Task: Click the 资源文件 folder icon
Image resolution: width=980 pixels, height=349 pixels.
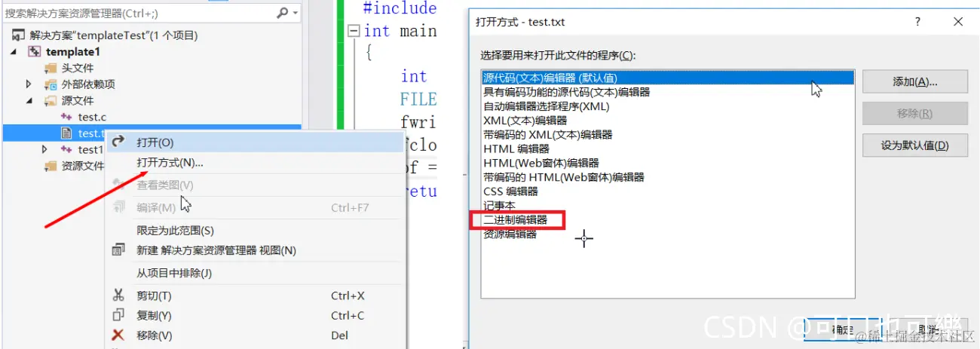Action: pos(51,166)
